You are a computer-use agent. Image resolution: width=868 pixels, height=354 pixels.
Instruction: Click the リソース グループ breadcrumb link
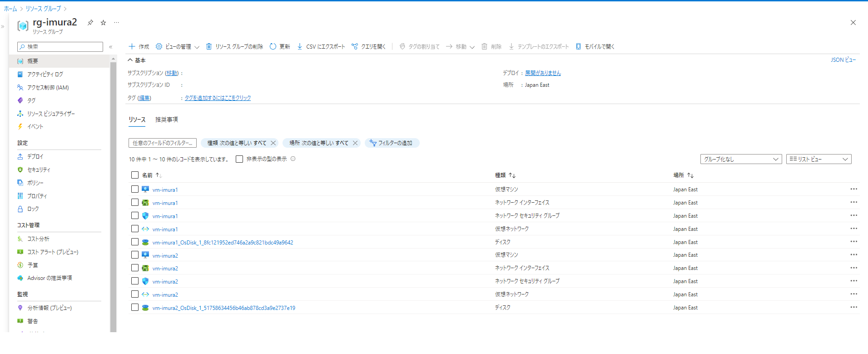pos(43,9)
